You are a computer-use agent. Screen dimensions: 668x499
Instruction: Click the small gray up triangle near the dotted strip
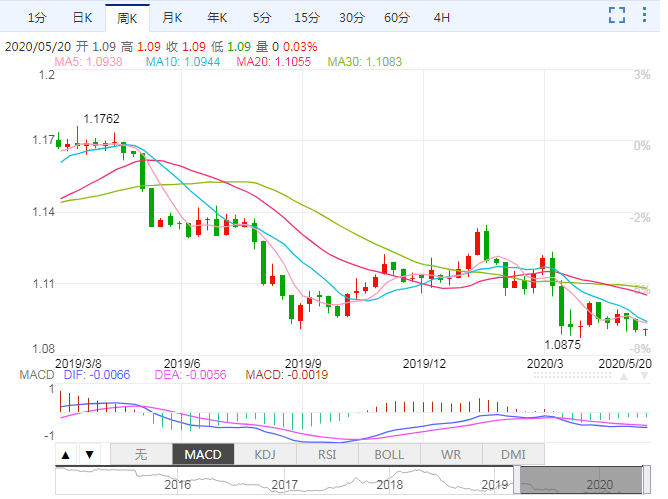click(624, 376)
